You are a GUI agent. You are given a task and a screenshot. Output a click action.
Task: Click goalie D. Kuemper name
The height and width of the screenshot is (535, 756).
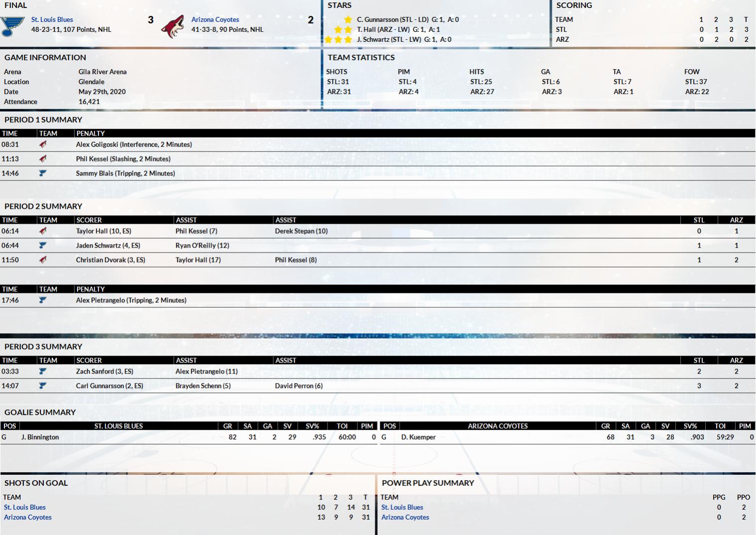[x=419, y=437]
